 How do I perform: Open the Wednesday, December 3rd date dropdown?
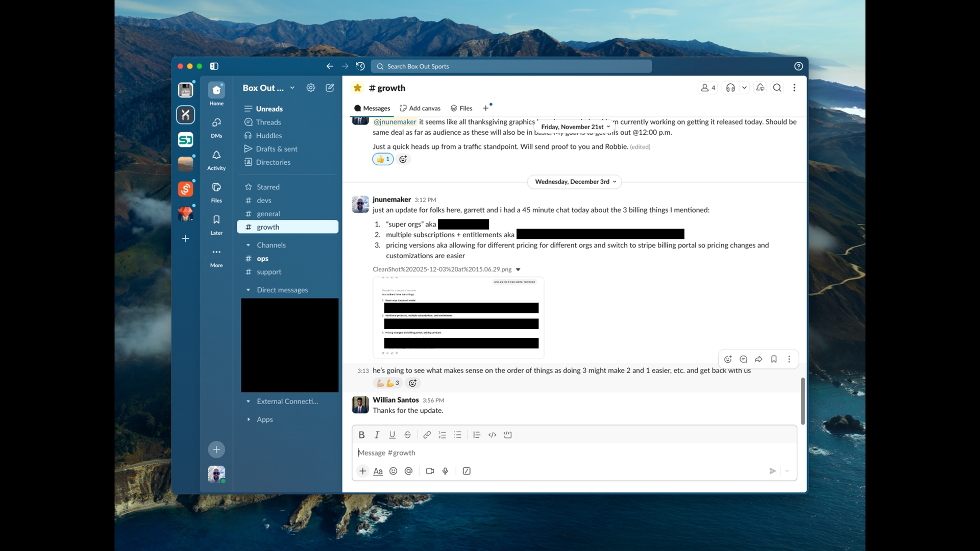coord(575,182)
